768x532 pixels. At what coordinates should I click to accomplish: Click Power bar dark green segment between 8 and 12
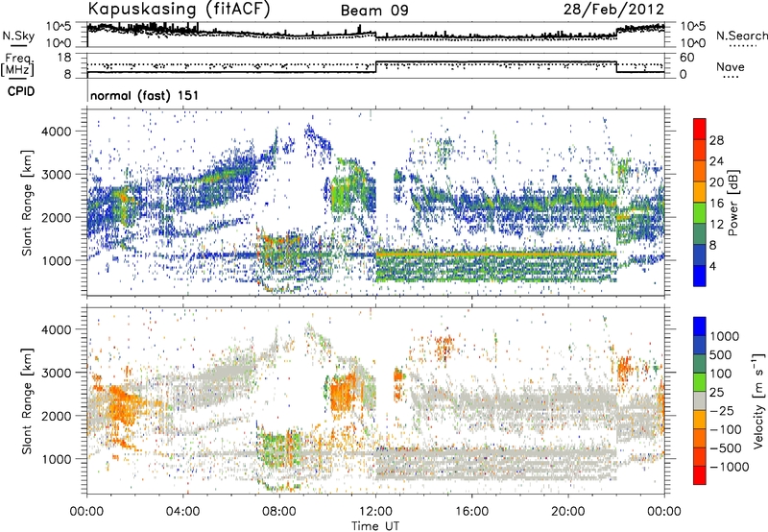[x=700, y=233]
